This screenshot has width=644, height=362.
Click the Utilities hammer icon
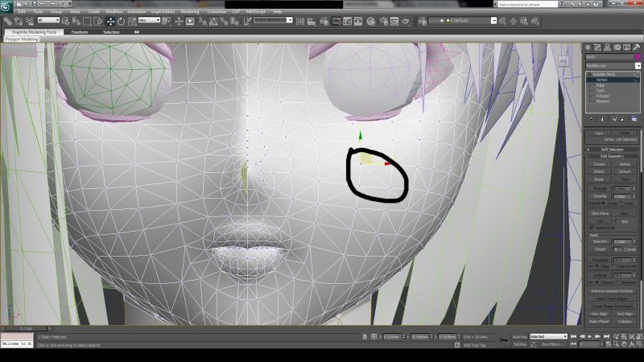[x=637, y=47]
